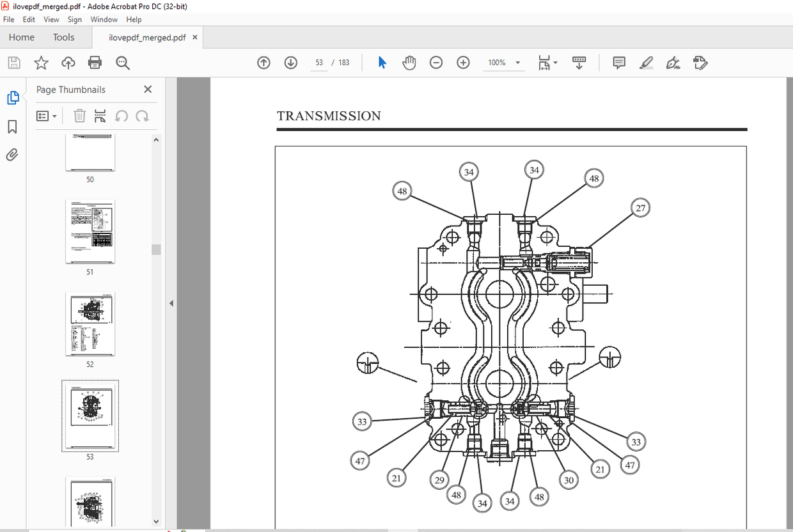Close the Page Thumbnails panel

147,89
